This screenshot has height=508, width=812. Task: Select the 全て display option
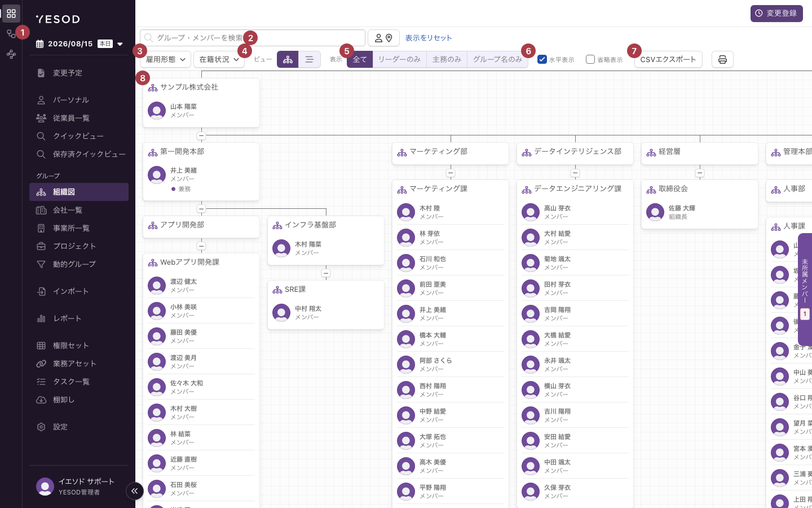(x=360, y=59)
